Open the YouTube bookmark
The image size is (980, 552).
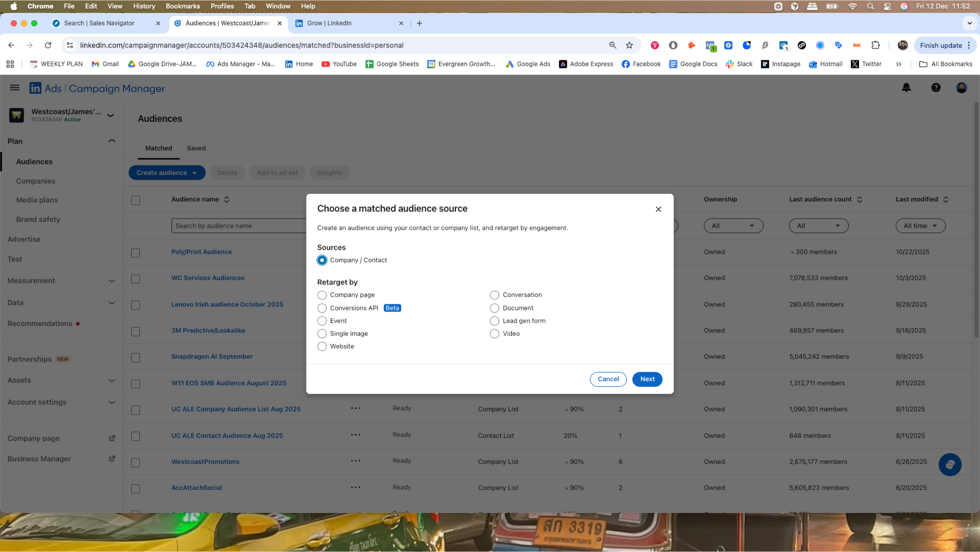coord(339,64)
